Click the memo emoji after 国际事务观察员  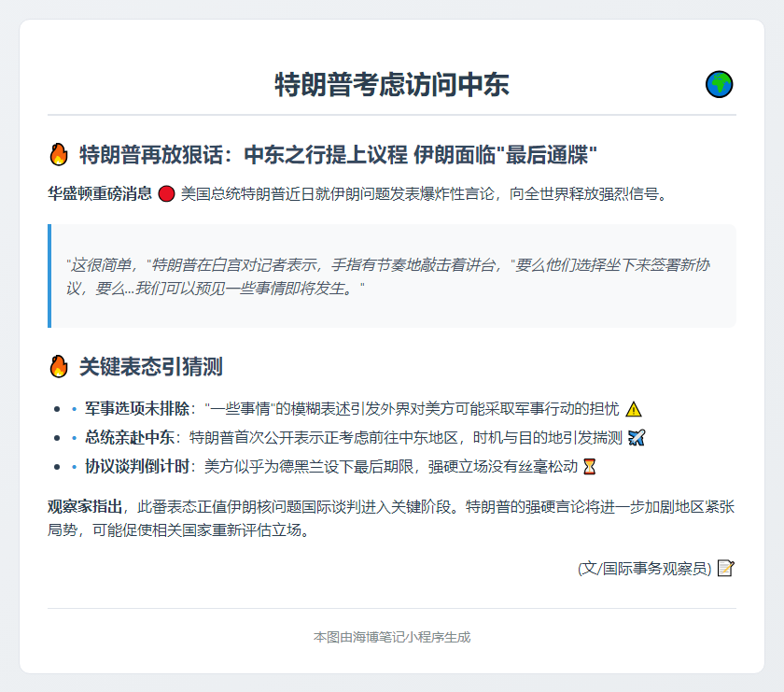725,569
